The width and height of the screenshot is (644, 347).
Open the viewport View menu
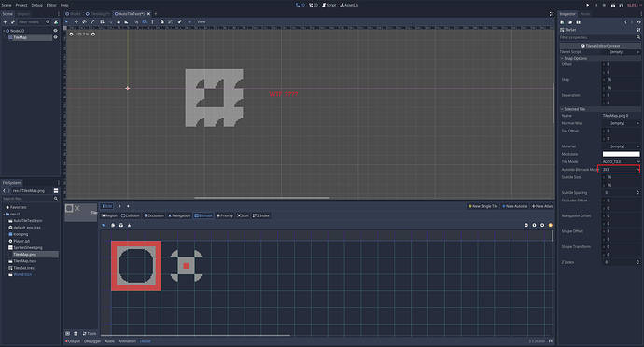click(x=202, y=21)
